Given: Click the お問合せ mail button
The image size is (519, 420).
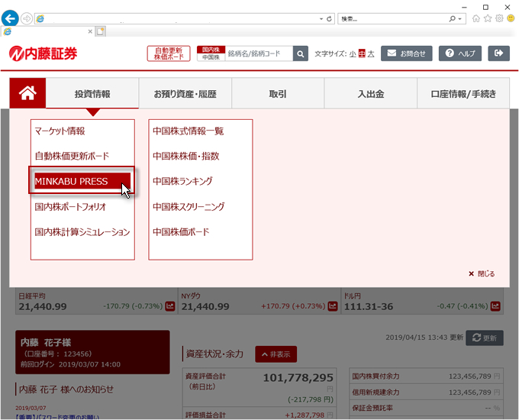Looking at the screenshot, I should (x=408, y=53).
